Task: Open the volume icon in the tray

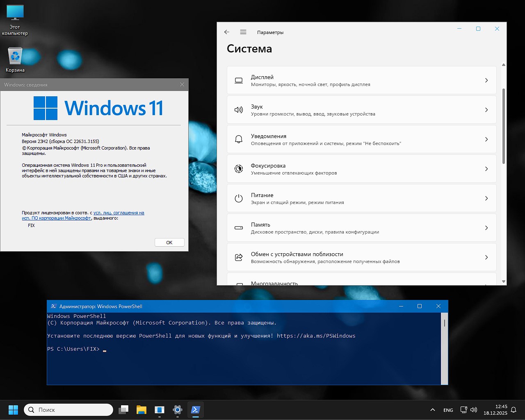Action: coord(474,410)
